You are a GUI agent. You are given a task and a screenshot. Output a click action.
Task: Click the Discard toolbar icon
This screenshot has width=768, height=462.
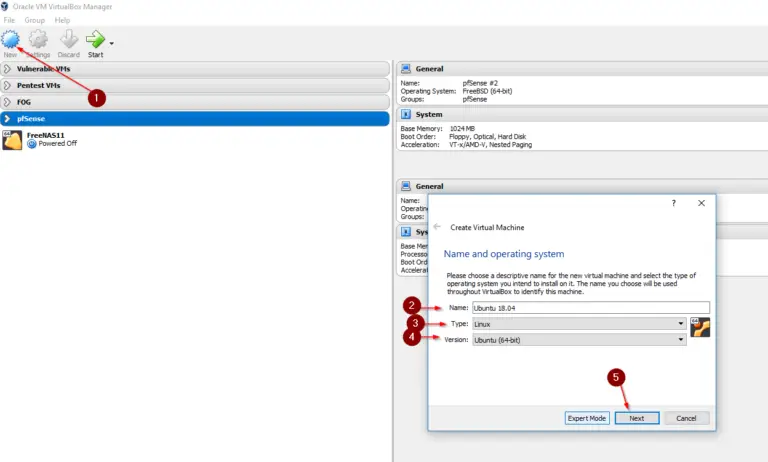[x=69, y=39]
